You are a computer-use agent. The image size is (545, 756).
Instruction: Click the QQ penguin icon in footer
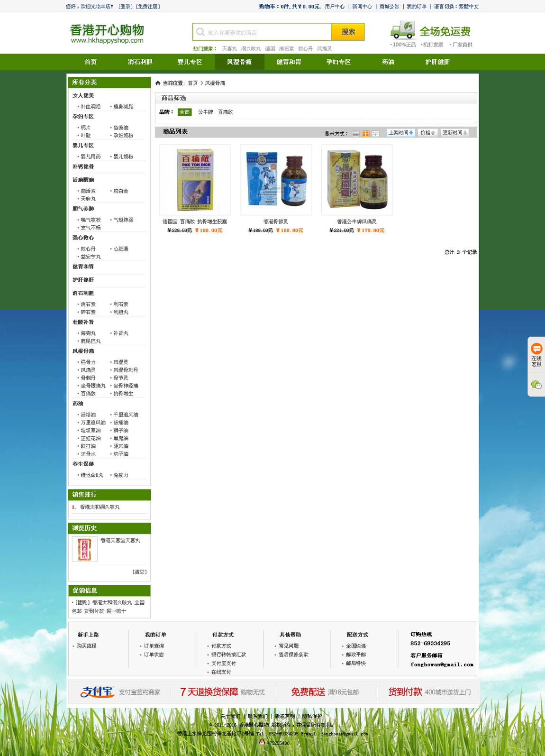pyautogui.click(x=262, y=742)
